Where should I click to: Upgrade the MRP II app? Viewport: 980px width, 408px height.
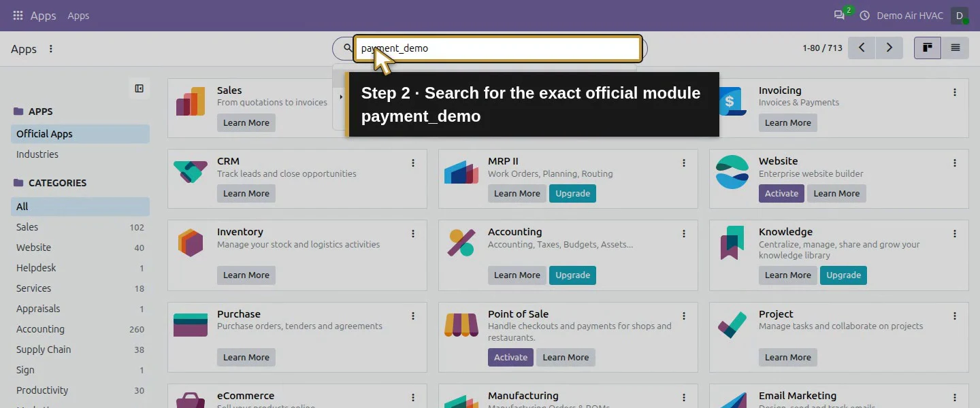pos(572,194)
